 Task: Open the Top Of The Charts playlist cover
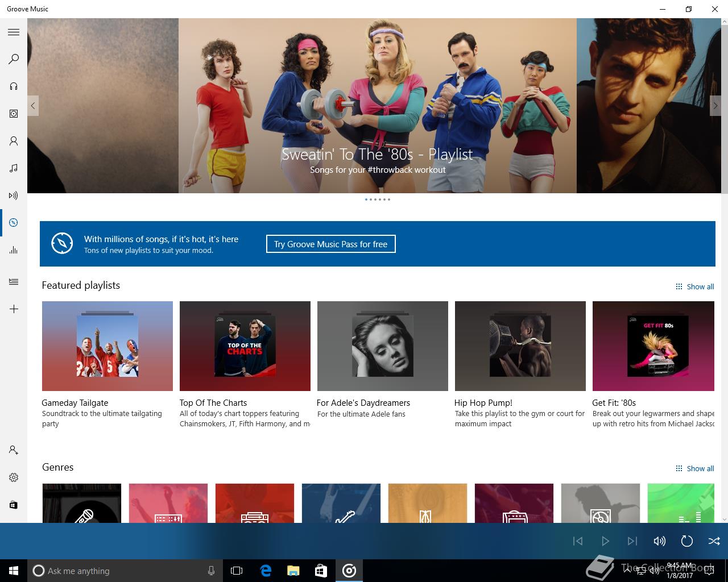pos(245,346)
